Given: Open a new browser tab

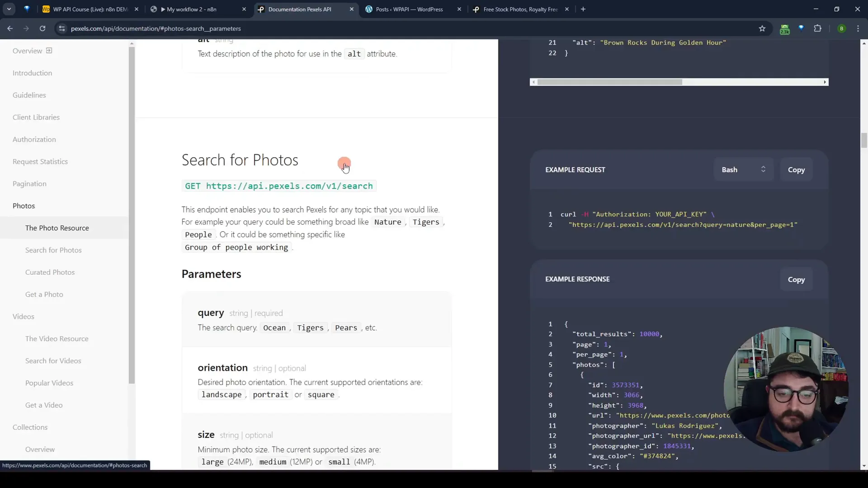Looking at the screenshot, I should 583,9.
